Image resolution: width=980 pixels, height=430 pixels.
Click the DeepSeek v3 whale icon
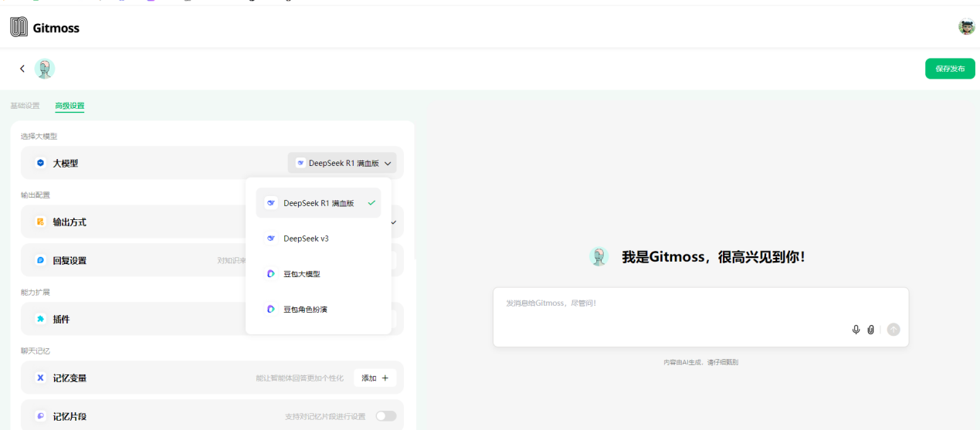pyautogui.click(x=271, y=239)
